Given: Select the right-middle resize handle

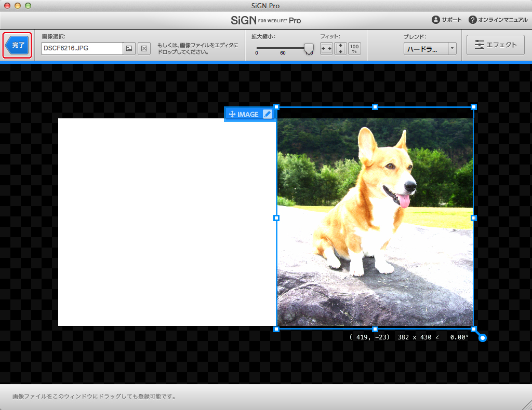Looking at the screenshot, I should point(474,218).
